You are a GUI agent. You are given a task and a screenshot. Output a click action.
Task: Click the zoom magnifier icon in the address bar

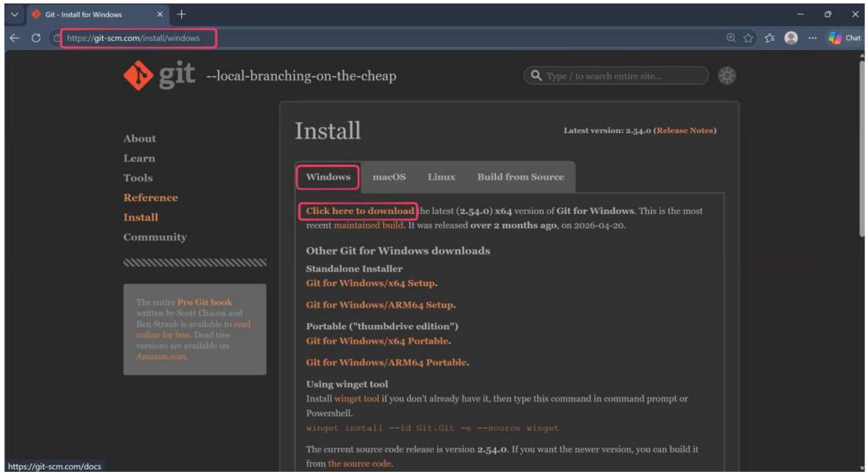point(731,38)
